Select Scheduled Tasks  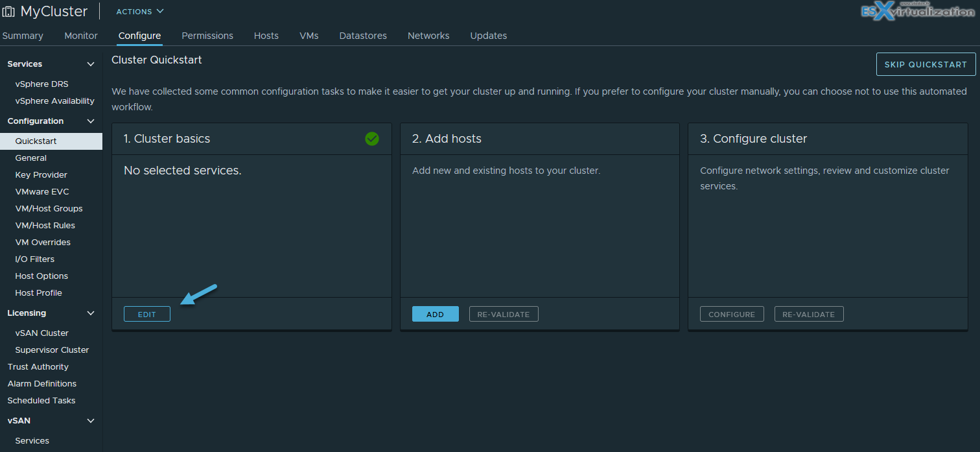click(41, 401)
